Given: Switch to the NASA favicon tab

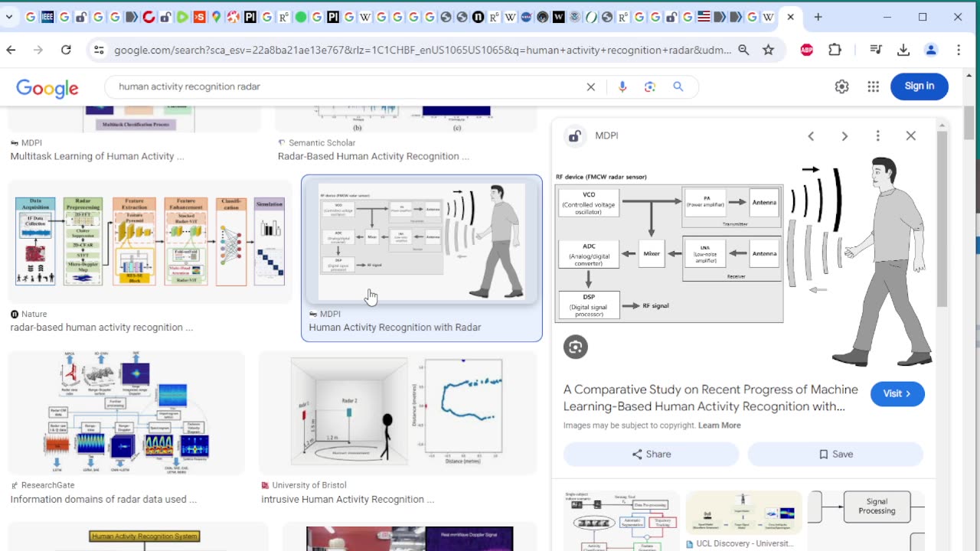Looking at the screenshot, I should coord(525,17).
